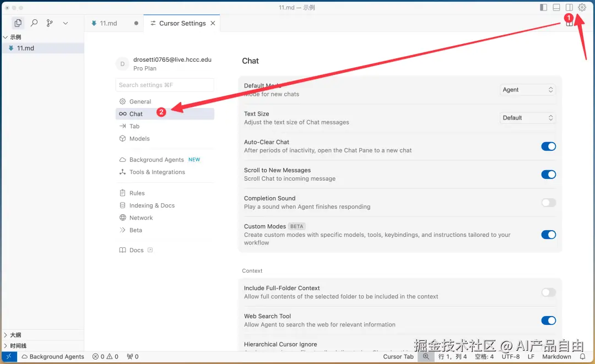595x364 pixels.
Task: Change the language mode Markdown
Action: (x=556, y=356)
